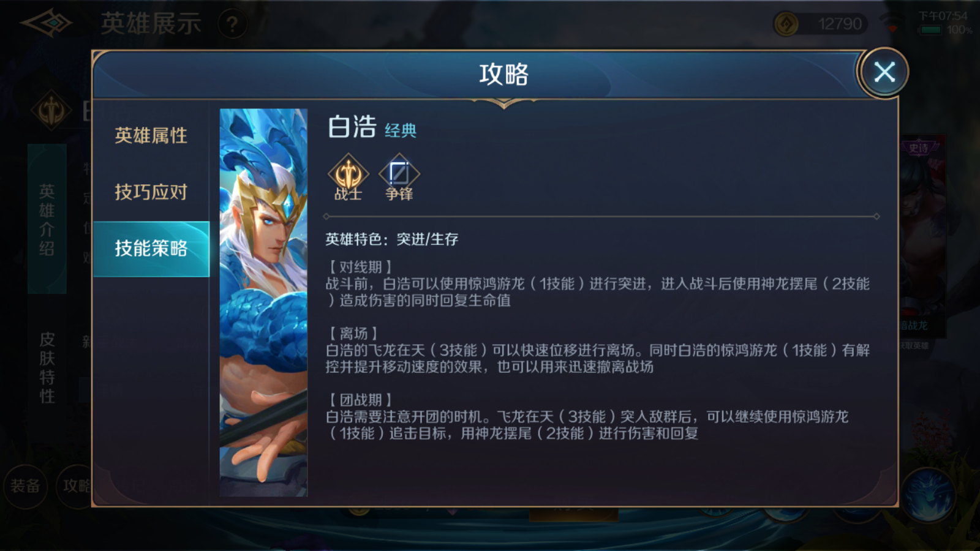Tap the gold coin currency icon
This screenshot has height=551, width=980.
point(786,24)
